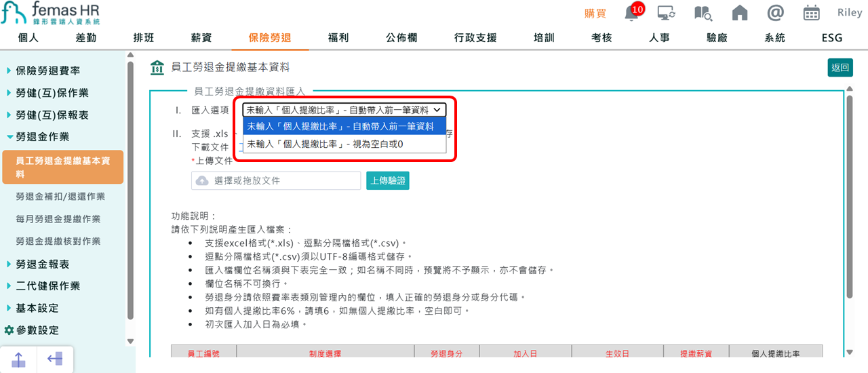
Task: Click the 提繳薪資 column header
Action: (x=696, y=353)
